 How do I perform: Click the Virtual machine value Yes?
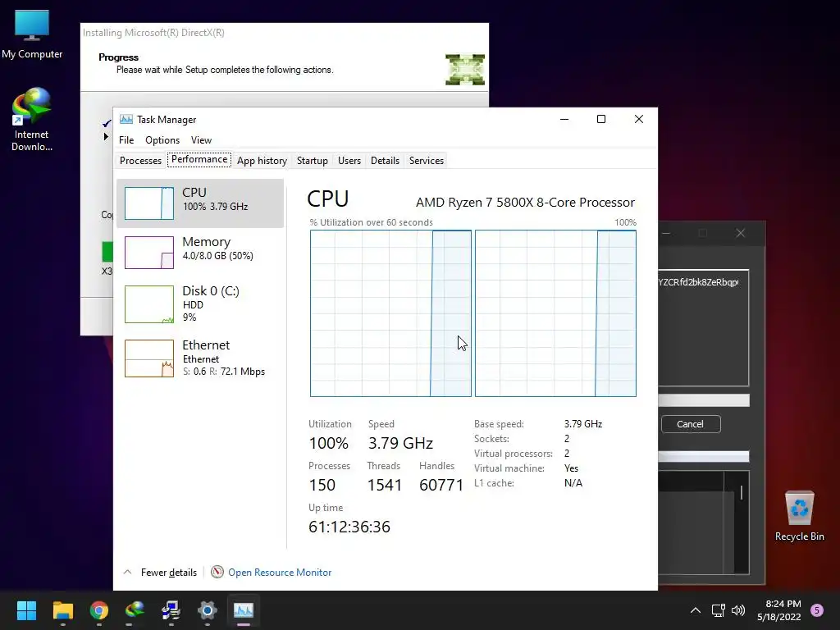(571, 468)
